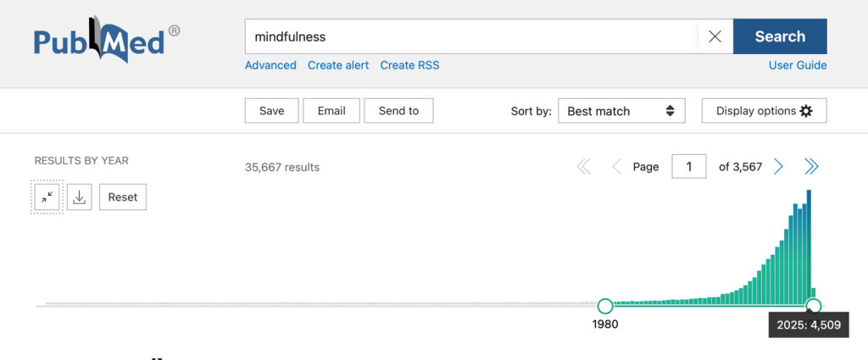This screenshot has height=360, width=868.
Task: Open the Send to menu
Action: pos(398,111)
